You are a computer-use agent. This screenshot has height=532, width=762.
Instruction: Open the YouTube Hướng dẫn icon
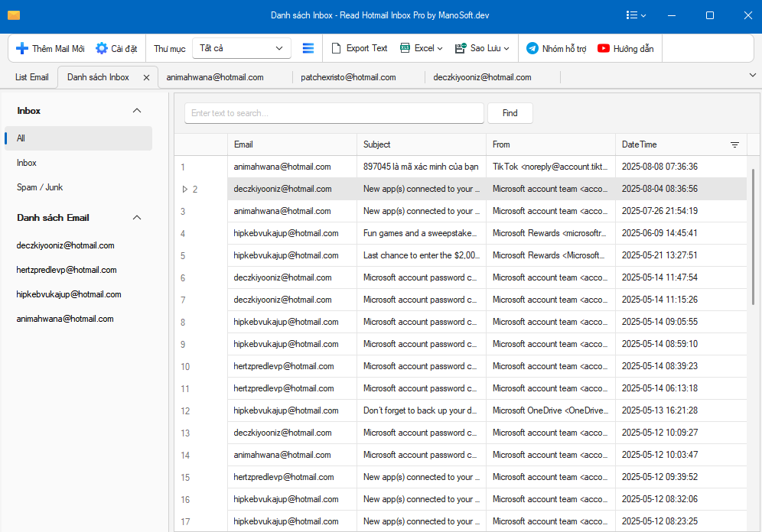point(604,48)
